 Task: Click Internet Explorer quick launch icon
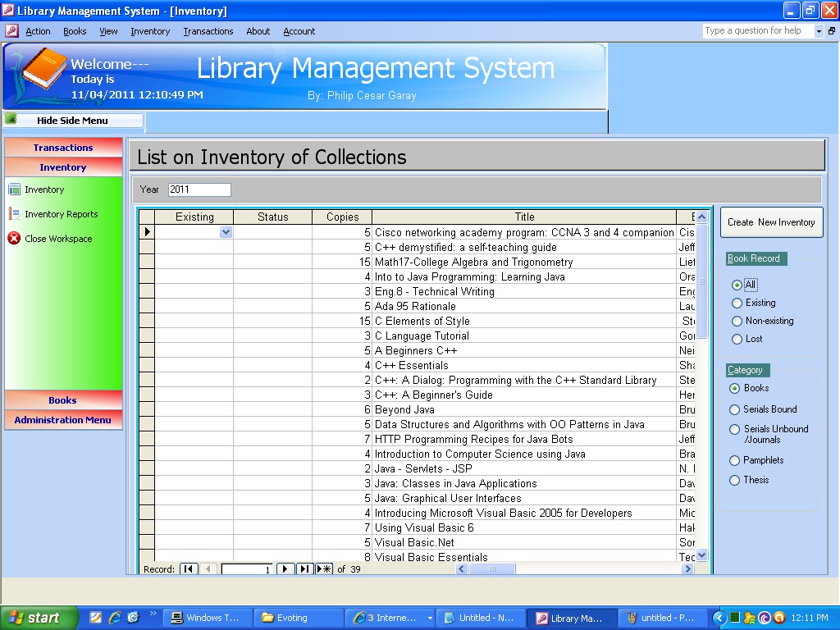tap(114, 618)
